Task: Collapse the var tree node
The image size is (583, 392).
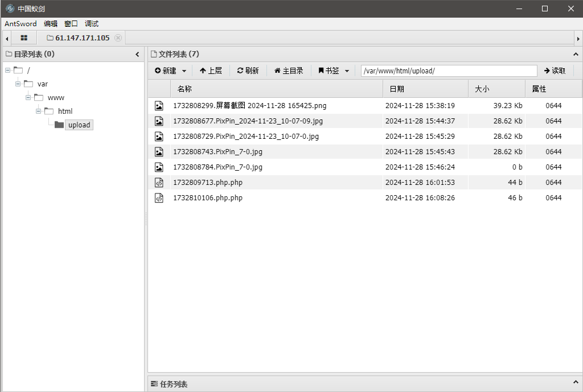Action: (18, 84)
